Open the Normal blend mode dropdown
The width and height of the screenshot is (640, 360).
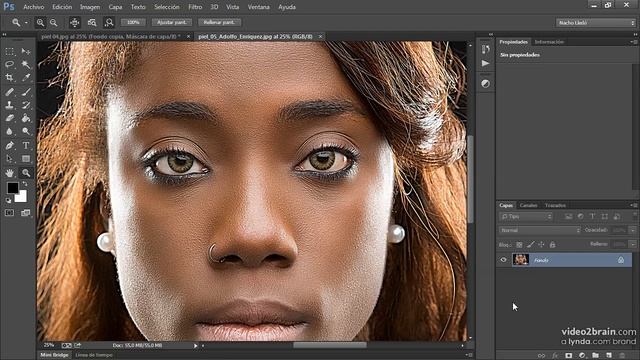pyautogui.click(x=540, y=230)
